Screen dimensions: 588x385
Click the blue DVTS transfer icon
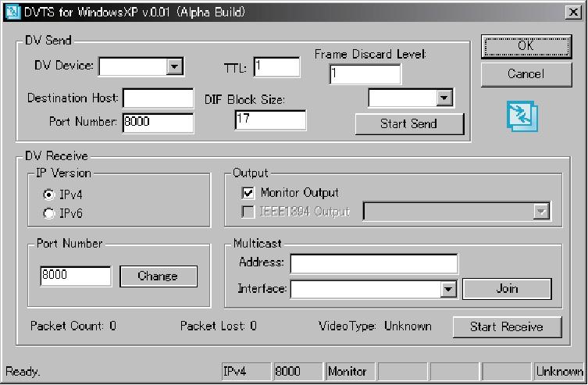point(523,116)
